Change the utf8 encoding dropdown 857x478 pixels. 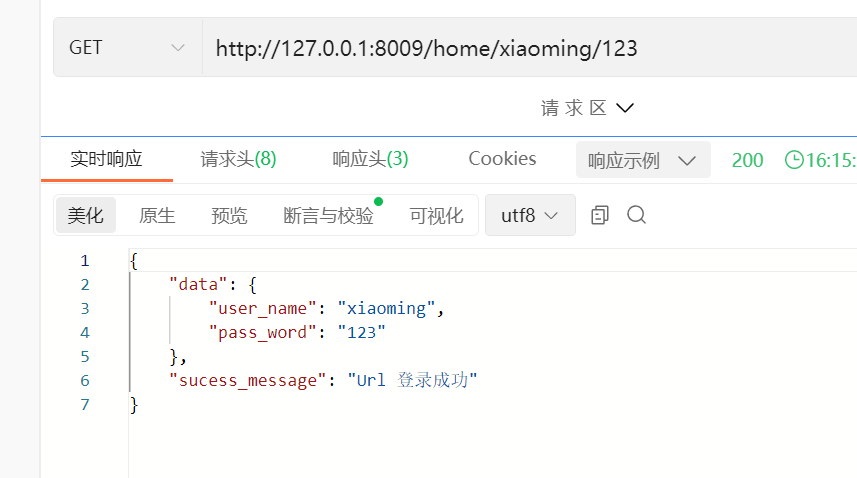[x=530, y=215]
